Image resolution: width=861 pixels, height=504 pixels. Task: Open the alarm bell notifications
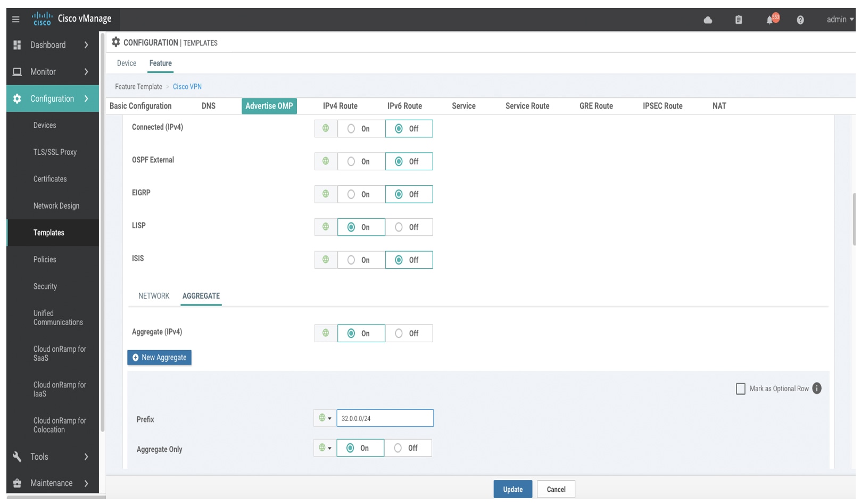(x=770, y=20)
